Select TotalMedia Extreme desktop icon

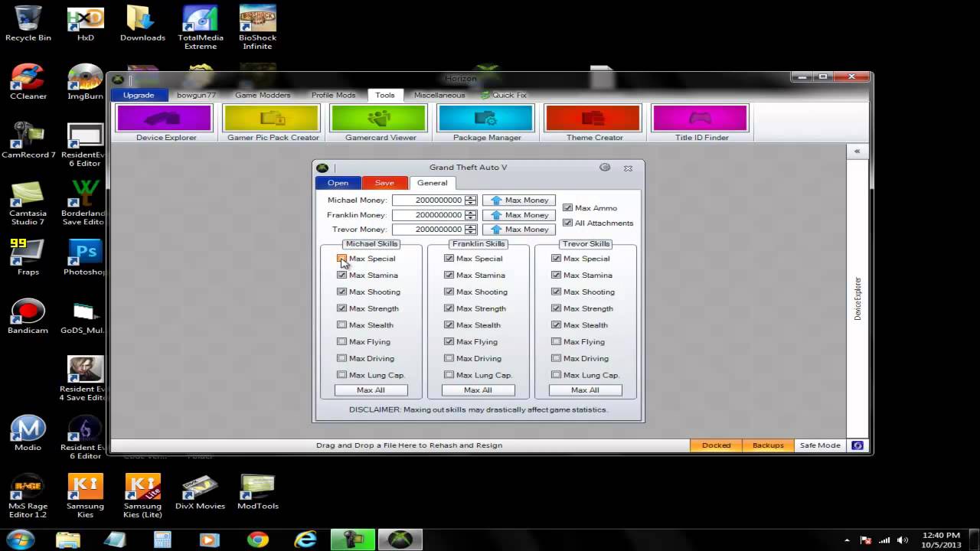coord(200,28)
